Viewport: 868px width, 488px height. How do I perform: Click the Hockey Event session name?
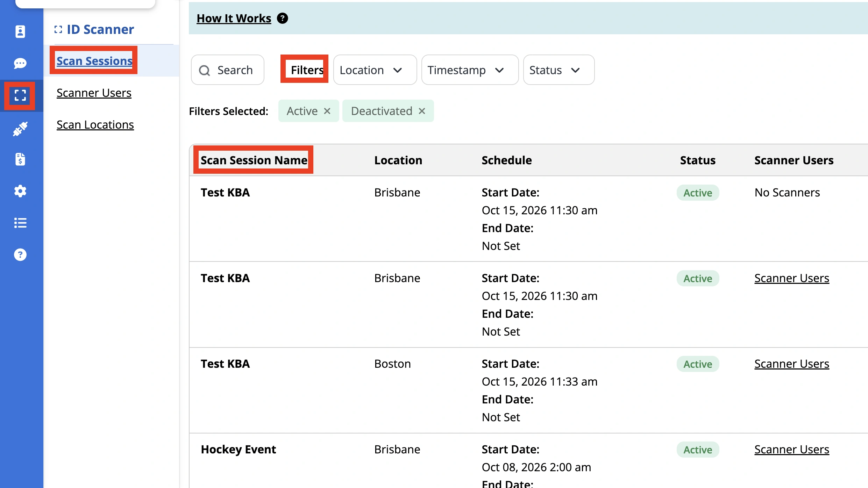[239, 450]
